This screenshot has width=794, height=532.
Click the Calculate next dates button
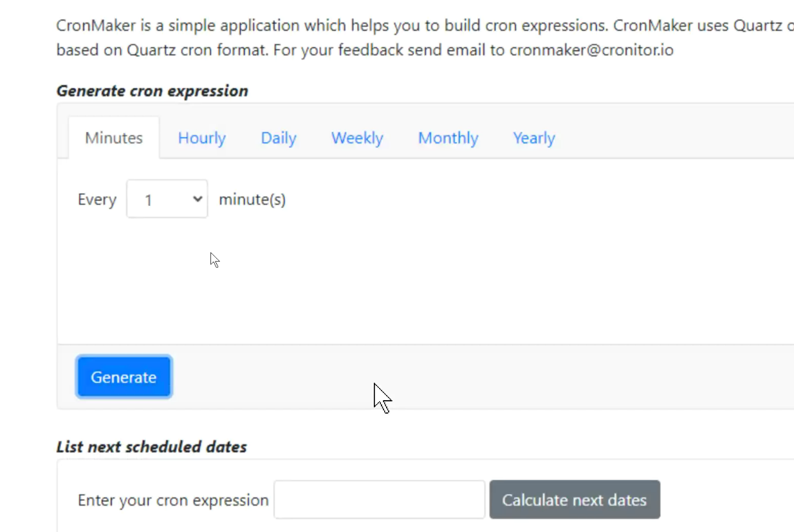coord(575,500)
